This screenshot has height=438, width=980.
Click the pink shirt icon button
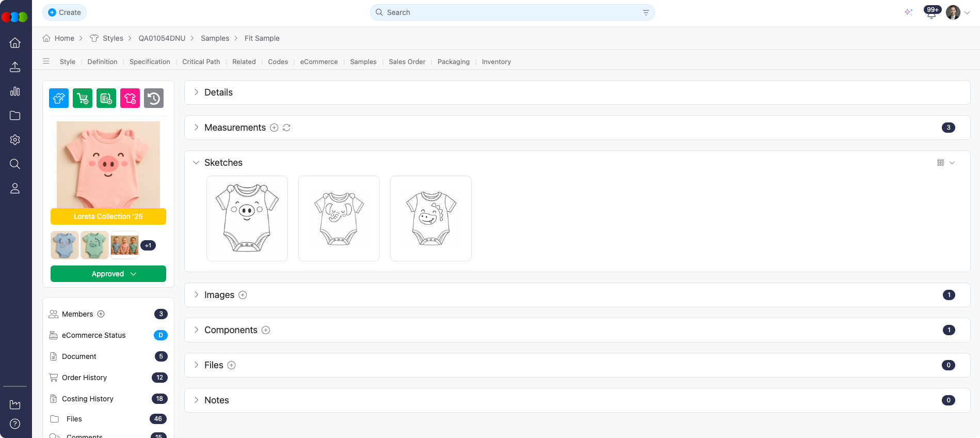pos(130,98)
